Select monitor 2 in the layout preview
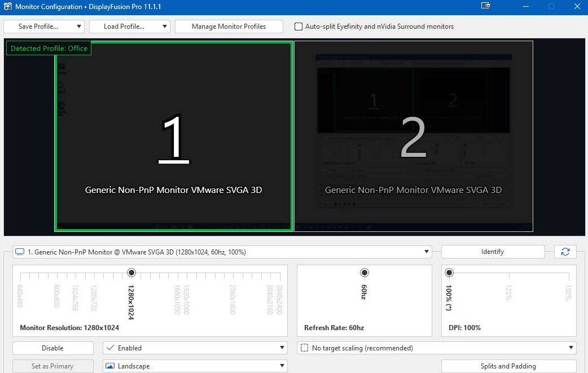 pos(413,136)
